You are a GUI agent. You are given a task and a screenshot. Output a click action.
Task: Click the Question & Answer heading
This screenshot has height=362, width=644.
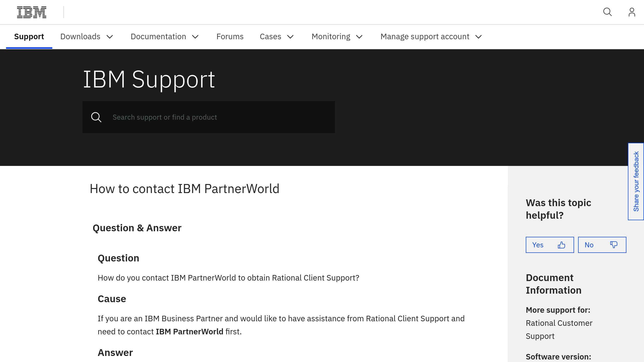(137, 228)
